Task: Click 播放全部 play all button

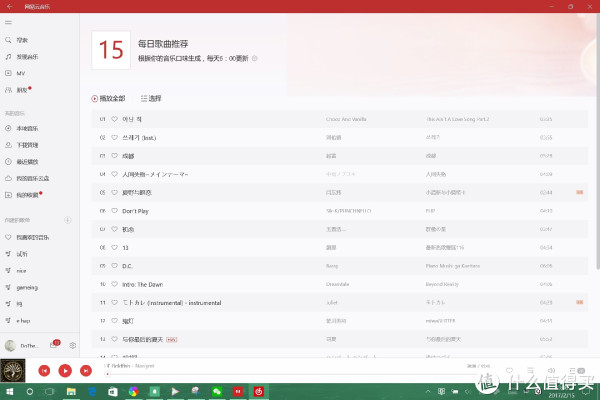Action: [x=108, y=98]
